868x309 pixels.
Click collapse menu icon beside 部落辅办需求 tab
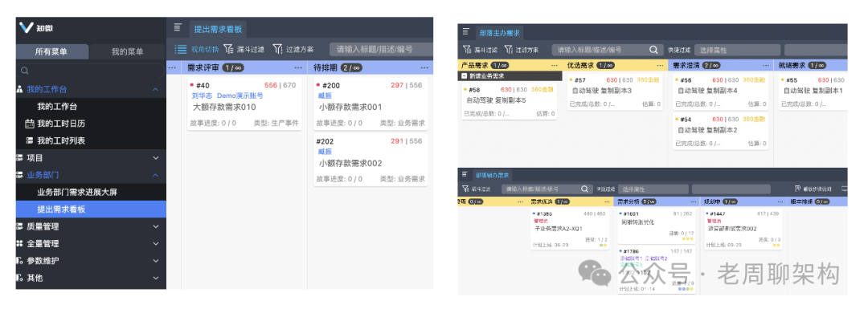(x=465, y=175)
